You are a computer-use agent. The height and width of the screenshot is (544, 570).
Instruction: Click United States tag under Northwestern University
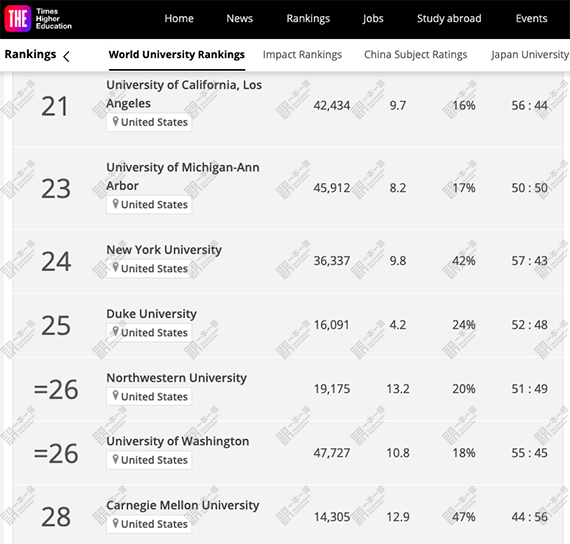click(149, 396)
